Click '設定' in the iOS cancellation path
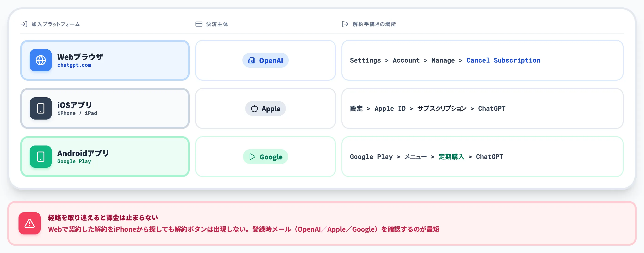Screen dimensions: 644x253 pos(356,108)
